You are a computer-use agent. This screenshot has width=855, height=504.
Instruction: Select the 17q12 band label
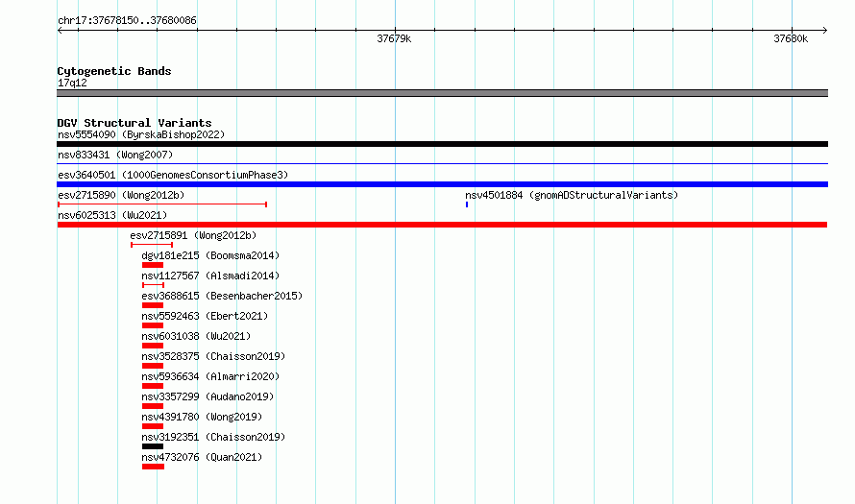72,83
